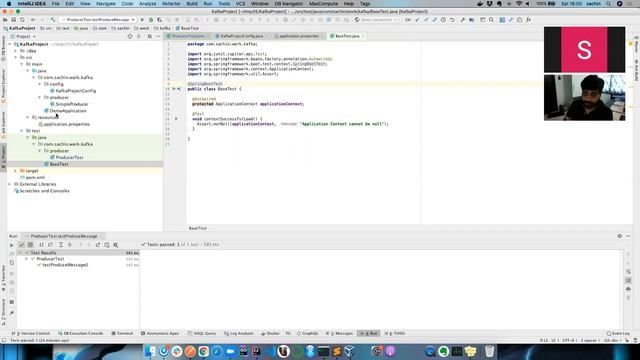Collapse ProducerTest node in test results
This screenshot has height=360, width=640.
27,259
